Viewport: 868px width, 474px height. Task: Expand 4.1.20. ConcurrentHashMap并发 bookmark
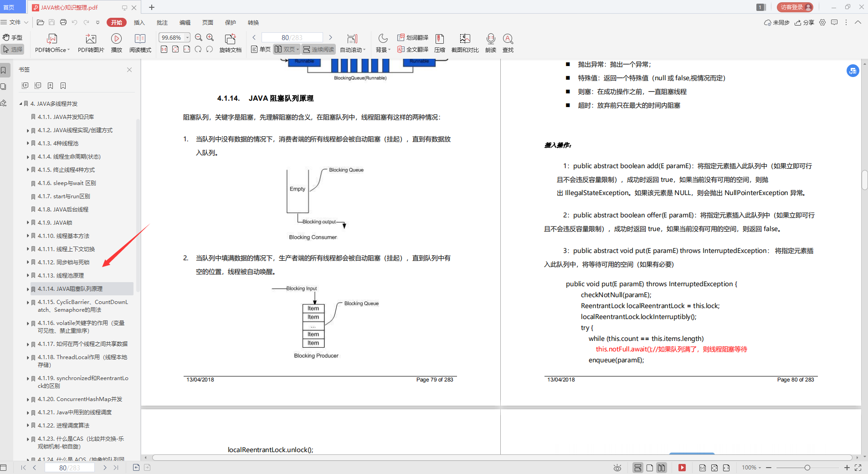coord(28,399)
